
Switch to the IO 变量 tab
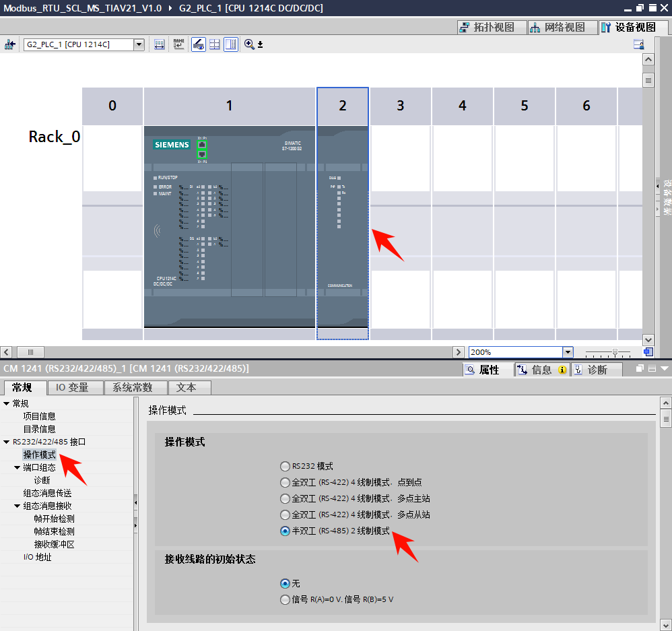75,387
